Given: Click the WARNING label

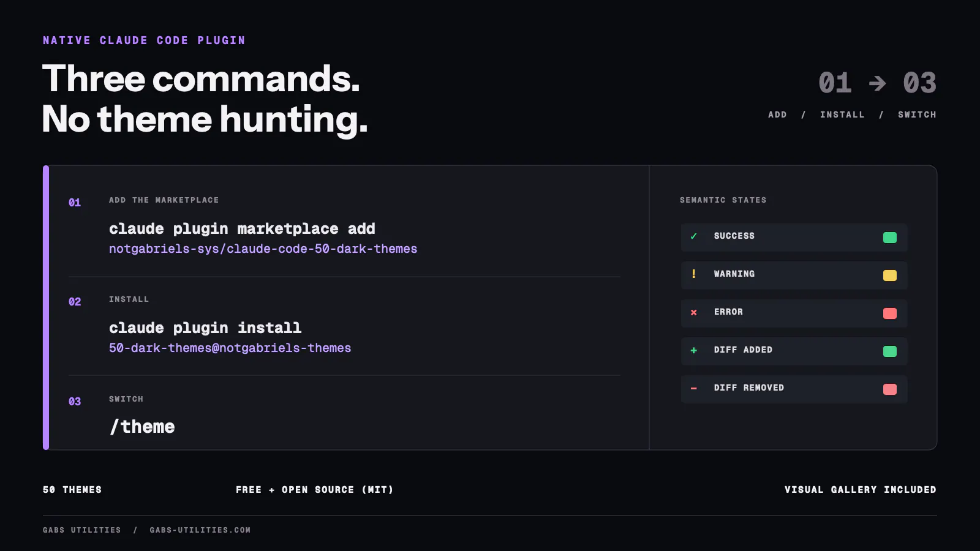Looking at the screenshot, I should tap(734, 274).
